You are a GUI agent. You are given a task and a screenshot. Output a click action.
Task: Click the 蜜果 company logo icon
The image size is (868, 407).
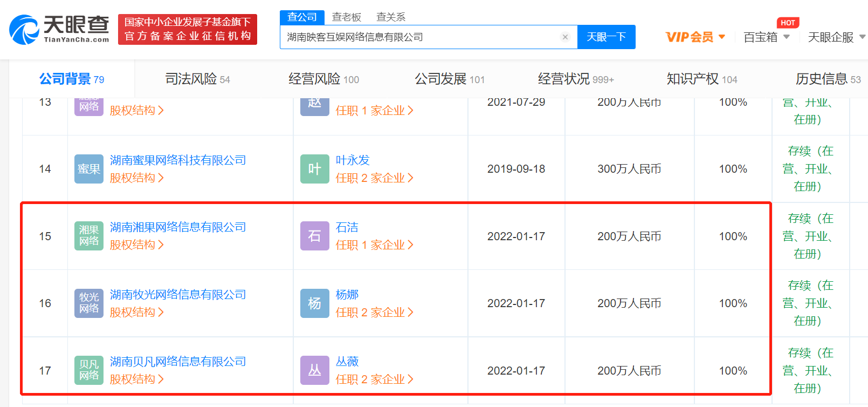(89, 169)
